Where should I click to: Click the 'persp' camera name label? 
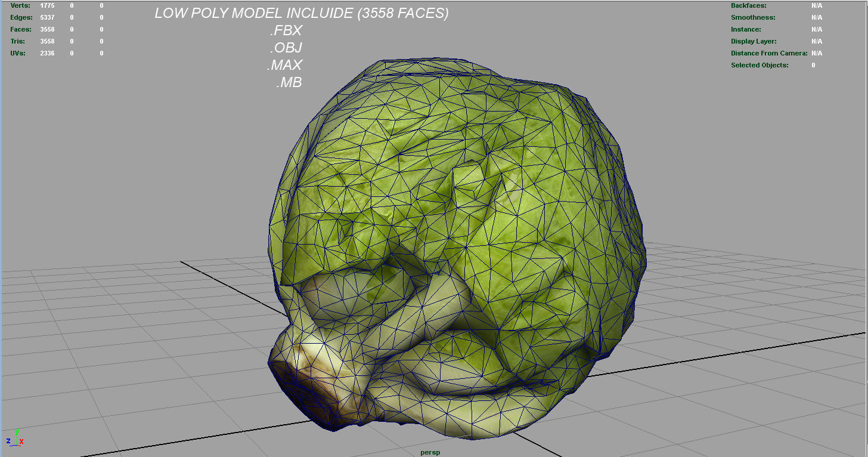click(430, 452)
